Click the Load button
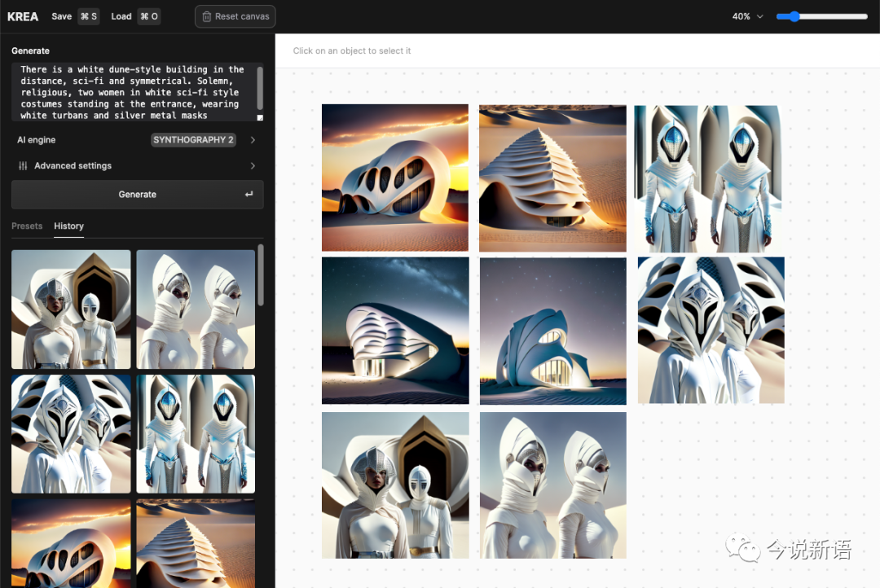 coord(134,16)
